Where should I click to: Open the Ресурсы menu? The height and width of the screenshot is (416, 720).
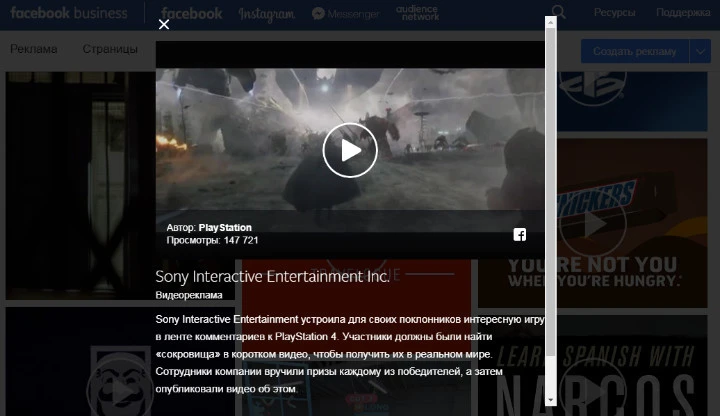click(x=614, y=13)
